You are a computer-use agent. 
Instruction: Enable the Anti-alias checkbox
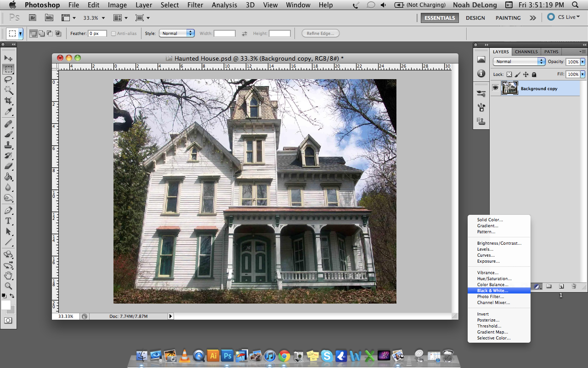coord(113,33)
